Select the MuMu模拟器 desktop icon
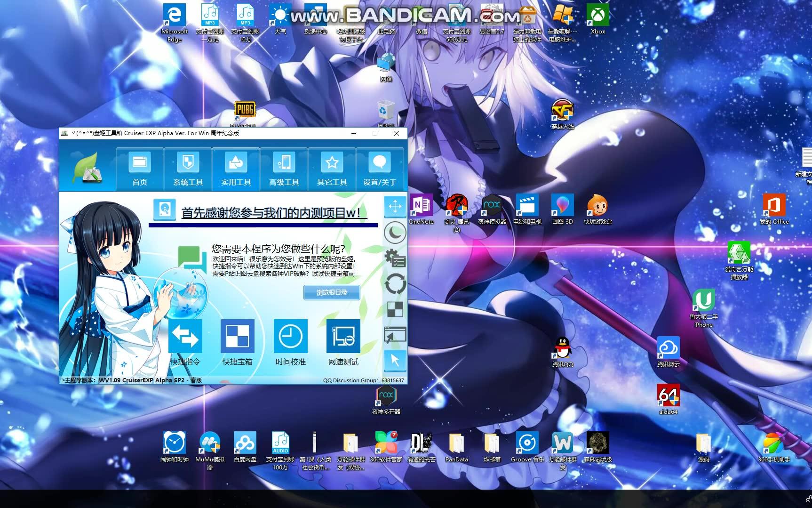 [210, 451]
